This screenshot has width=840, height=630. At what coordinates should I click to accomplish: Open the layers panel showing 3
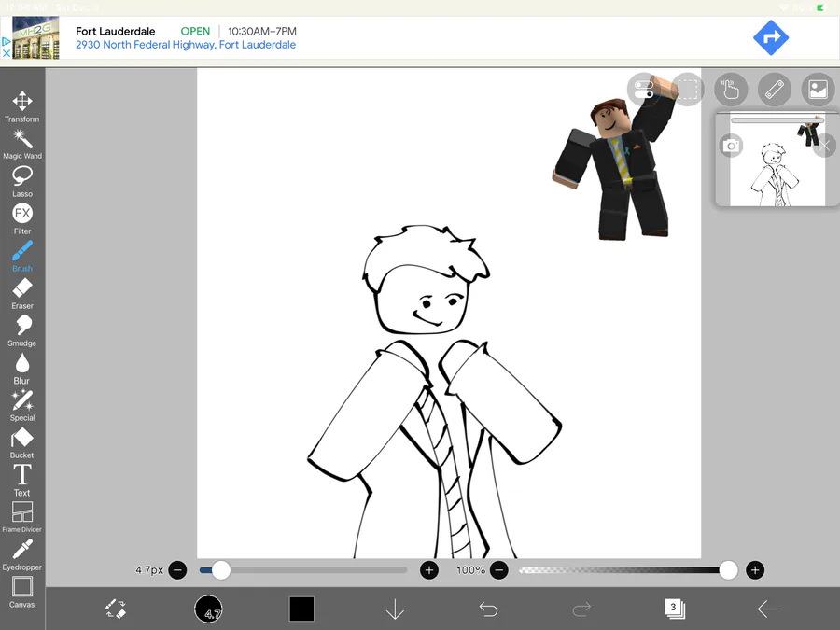675,609
